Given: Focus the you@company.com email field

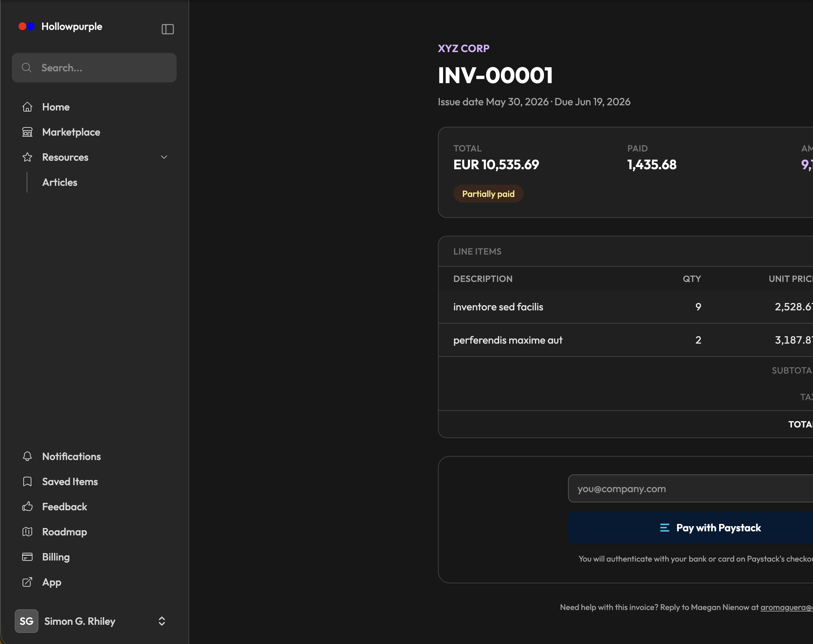Looking at the screenshot, I should [690, 489].
